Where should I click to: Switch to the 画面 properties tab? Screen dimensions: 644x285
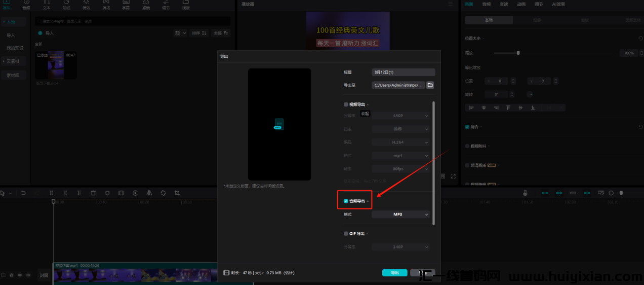(x=469, y=4)
